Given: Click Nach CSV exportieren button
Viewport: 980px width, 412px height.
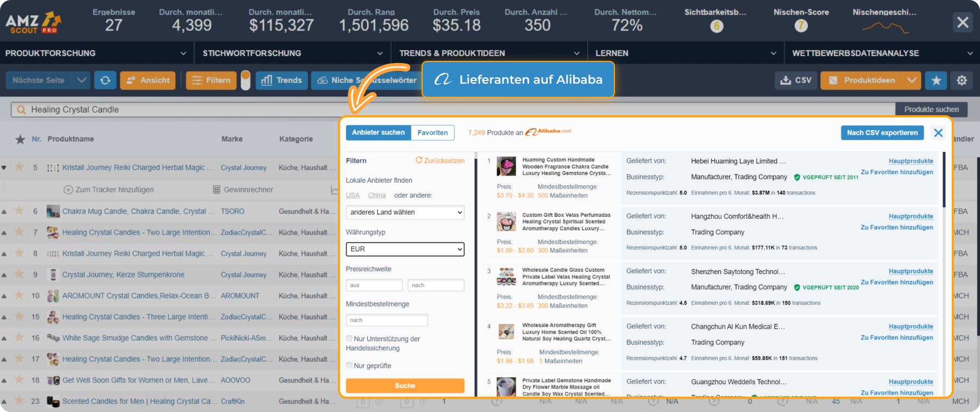Looking at the screenshot, I should coord(882,133).
